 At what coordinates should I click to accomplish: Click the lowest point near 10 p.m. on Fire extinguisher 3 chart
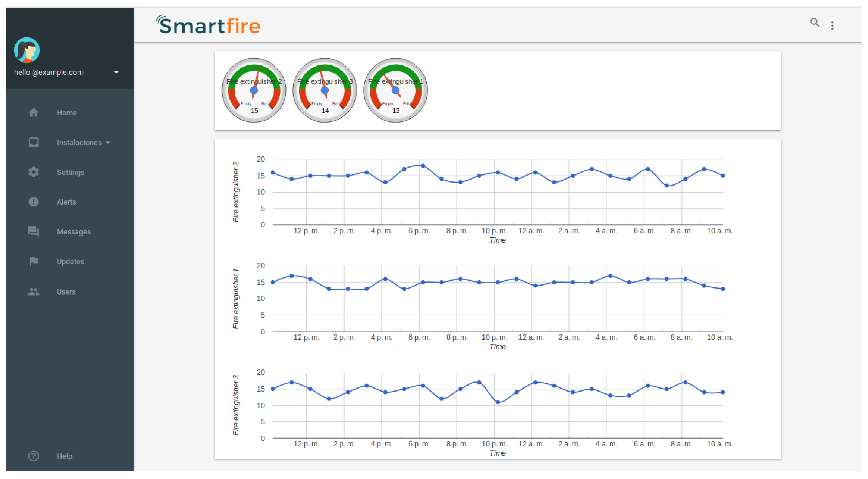[x=498, y=402]
